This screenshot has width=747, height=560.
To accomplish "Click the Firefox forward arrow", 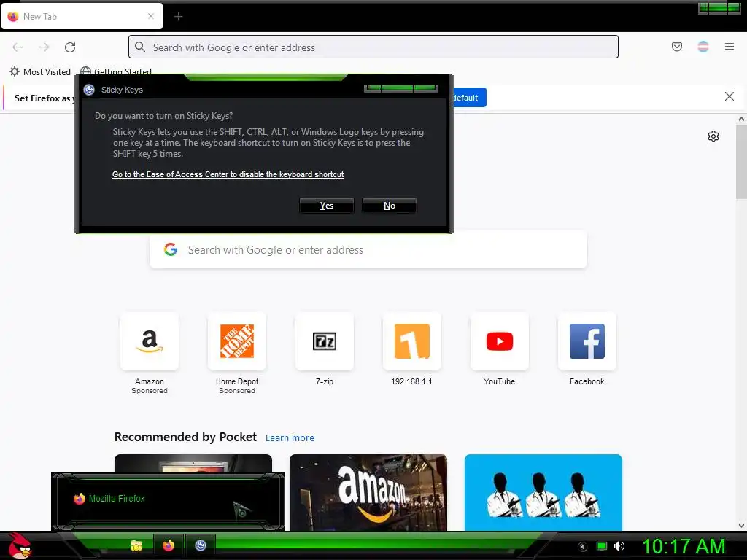I will [x=44, y=47].
